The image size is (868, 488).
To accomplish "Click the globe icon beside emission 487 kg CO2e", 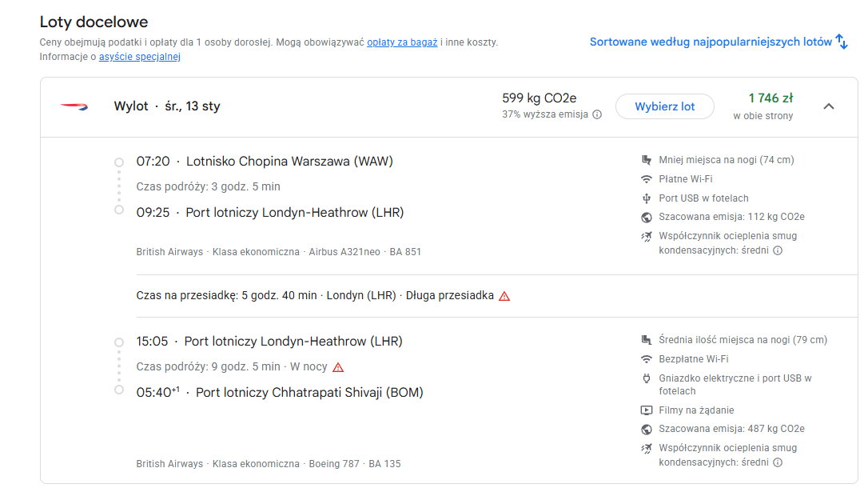I will point(646,430).
